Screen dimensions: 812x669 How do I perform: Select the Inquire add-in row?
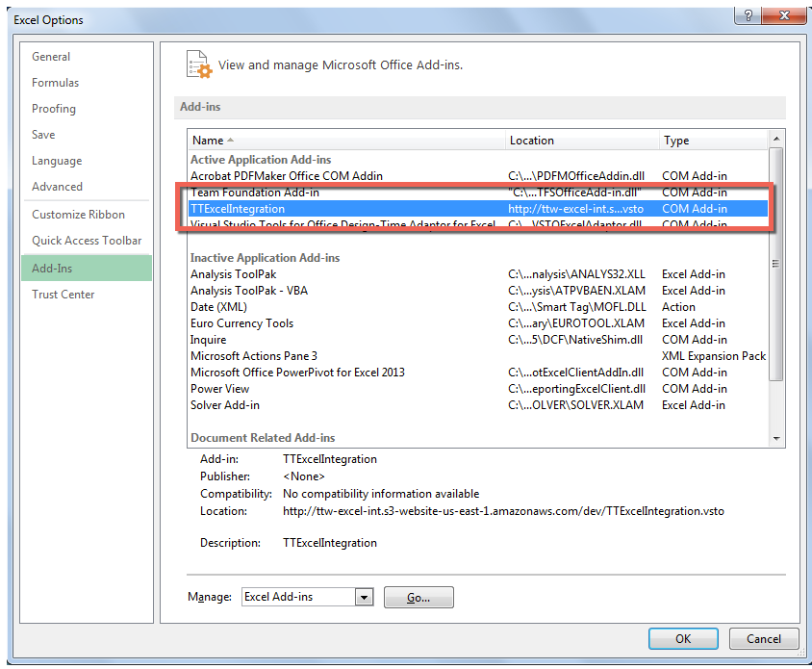[x=477, y=340]
